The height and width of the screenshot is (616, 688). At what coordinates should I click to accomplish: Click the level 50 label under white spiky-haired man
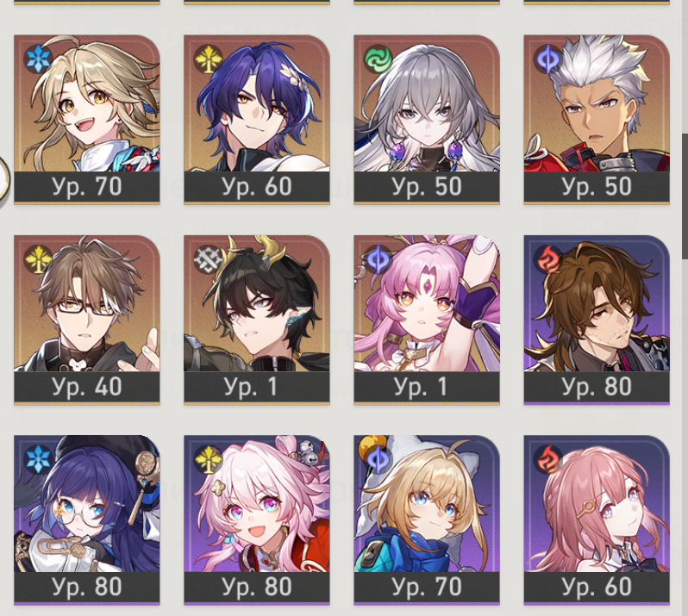tap(597, 186)
